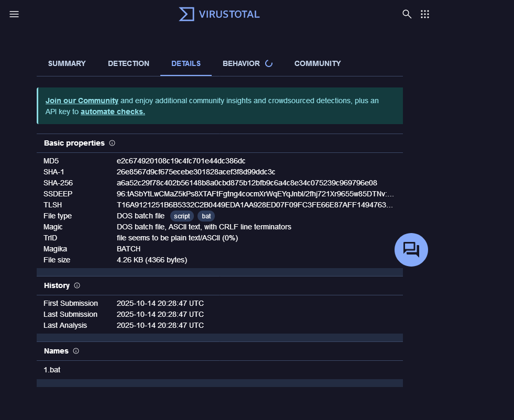Click the bat file type tag
This screenshot has width=514, height=420.
206,216
